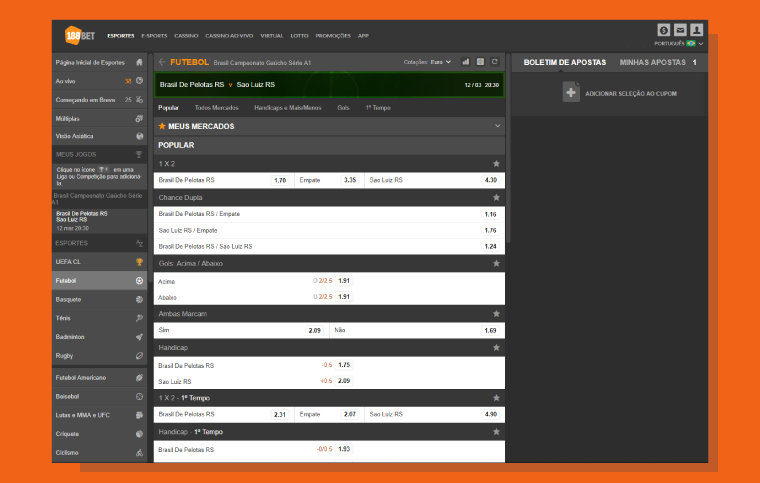Image resolution: width=760 pixels, height=483 pixels.
Task: Favorite the 1 X 2 market star
Action: [496, 164]
